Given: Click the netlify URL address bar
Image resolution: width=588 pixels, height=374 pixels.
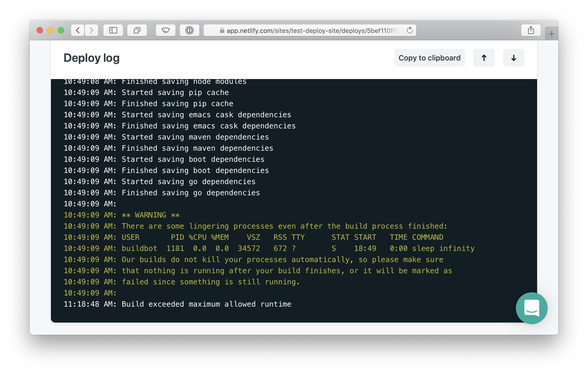Looking at the screenshot, I should 312,31.
